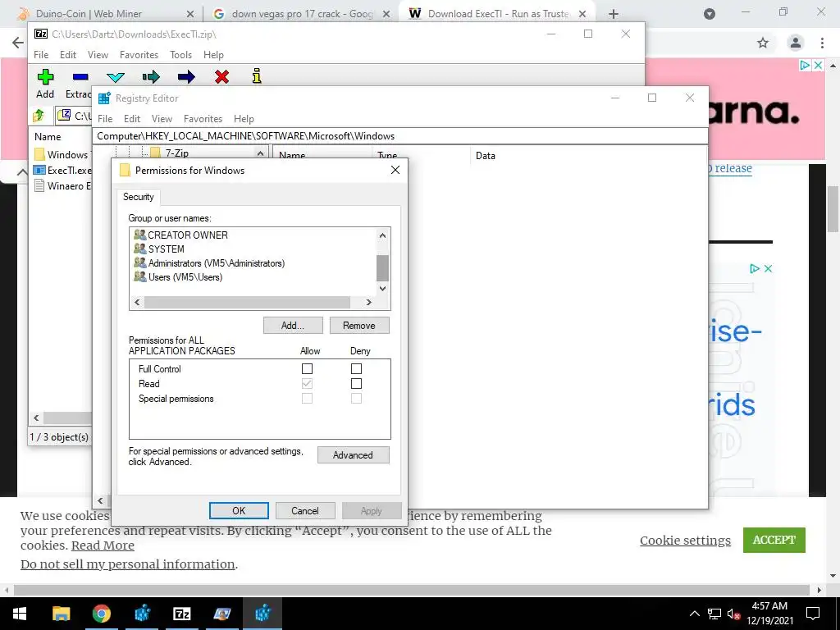Viewport: 840px width, 630px height.
Task: Switch to 7-Zip on the taskbar
Action: point(182,614)
